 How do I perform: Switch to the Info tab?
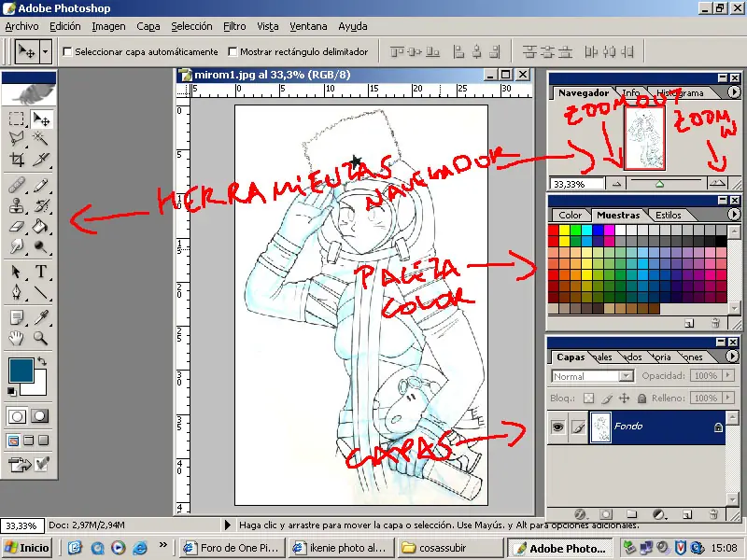click(631, 92)
